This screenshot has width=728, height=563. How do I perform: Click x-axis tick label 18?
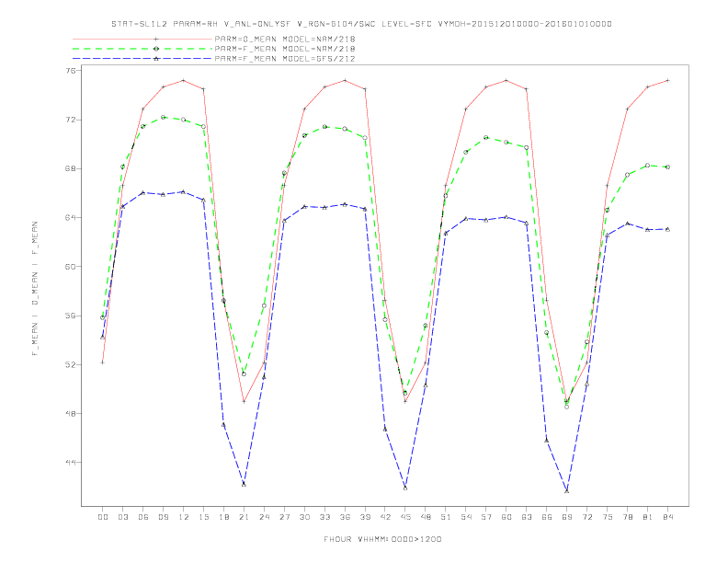click(x=223, y=517)
